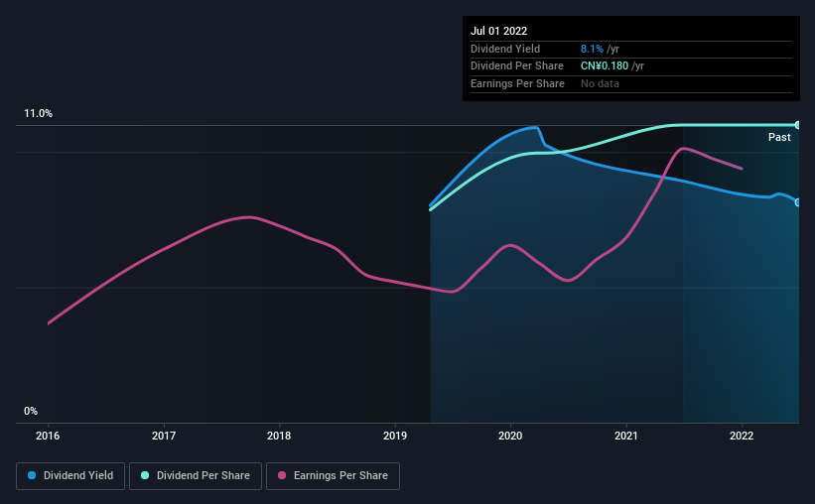815x504 pixels.
Task: Click the 8.1% dividend yield value in tooltip
Action: pyautogui.click(x=592, y=49)
